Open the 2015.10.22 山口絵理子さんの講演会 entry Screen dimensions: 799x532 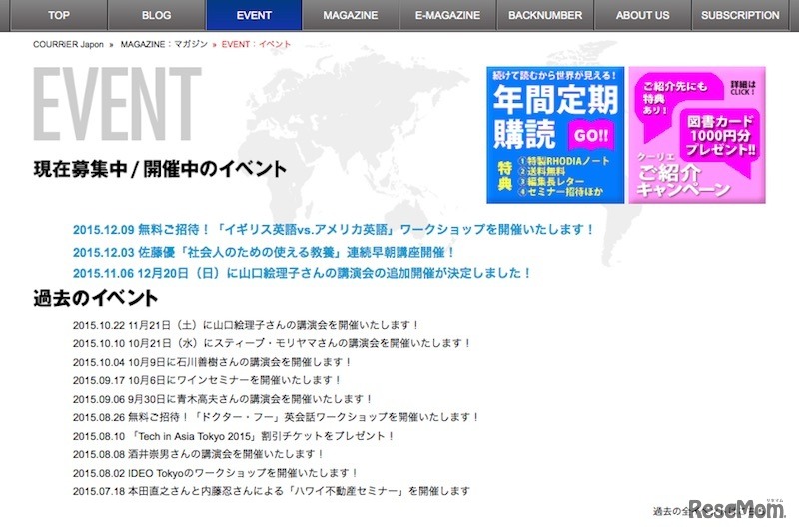[x=246, y=325]
